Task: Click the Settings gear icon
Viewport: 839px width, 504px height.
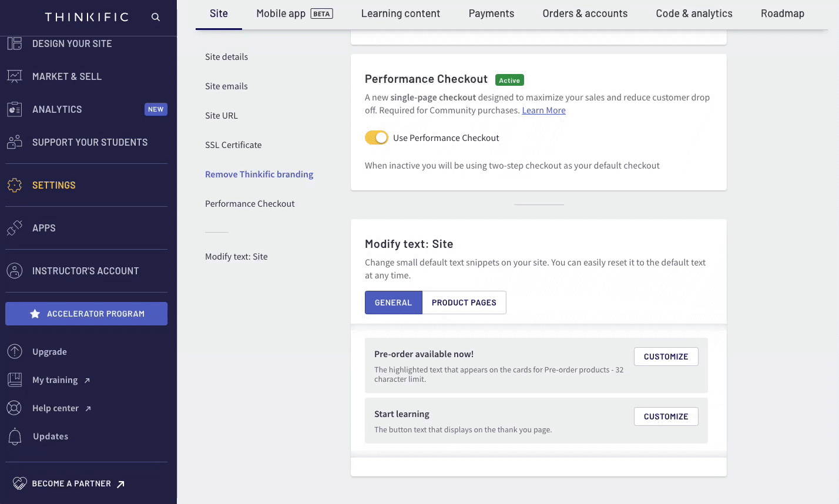Action: click(15, 185)
